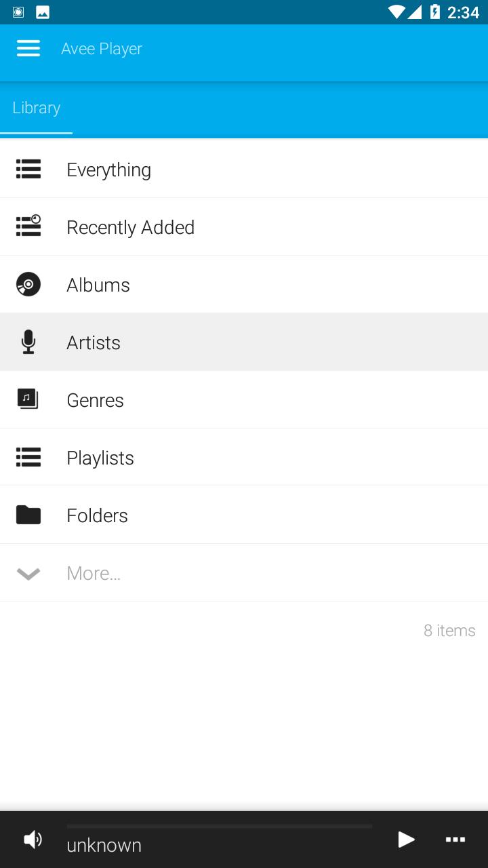The width and height of the screenshot is (488, 868).
Task: Tap the Playlists list icon
Action: [x=28, y=457]
